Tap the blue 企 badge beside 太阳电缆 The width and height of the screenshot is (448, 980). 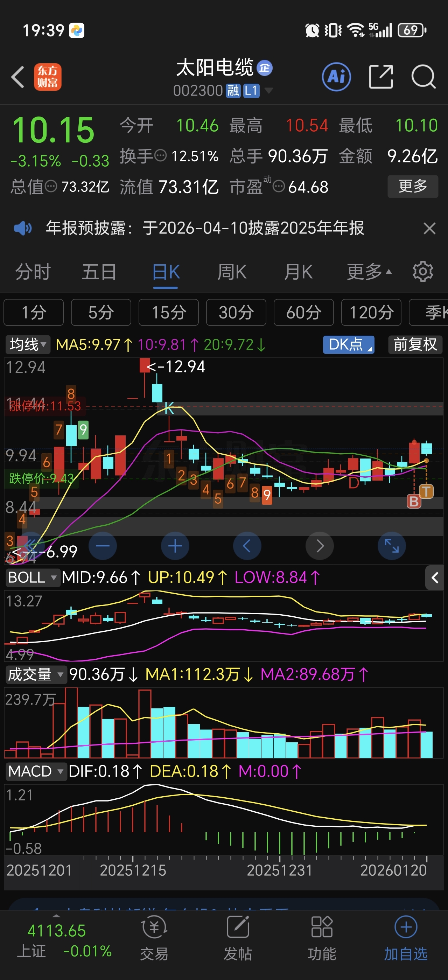tap(265, 68)
